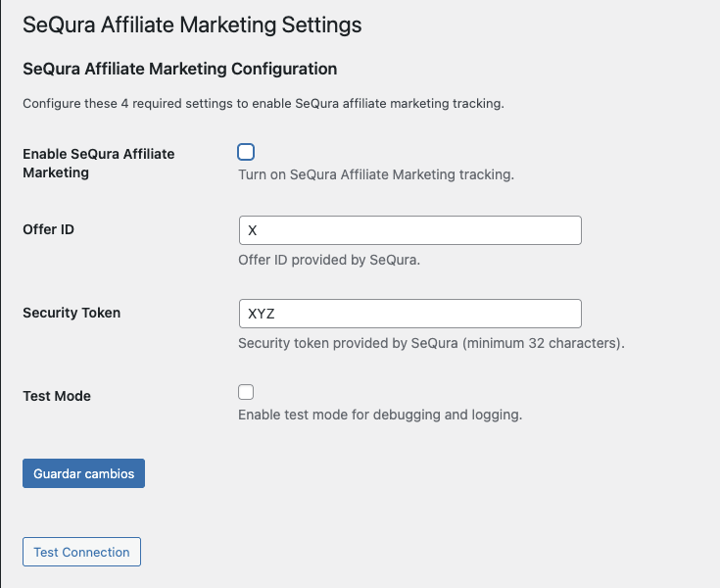Enable the SeQura Affiliate Marketing checkbox

[x=246, y=152]
